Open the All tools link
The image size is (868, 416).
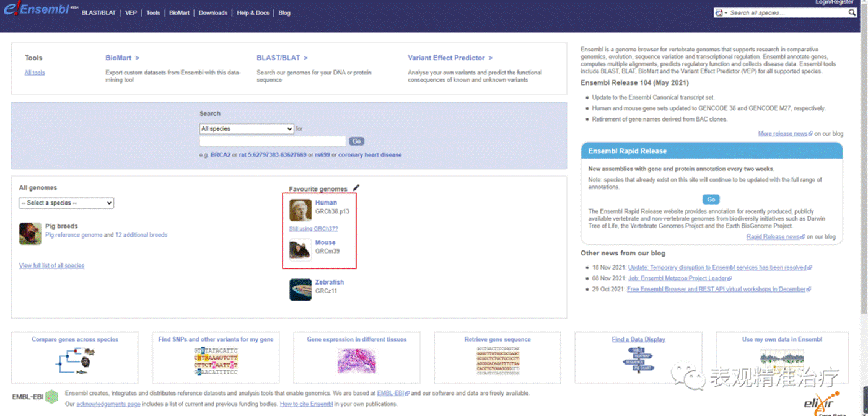[35, 73]
